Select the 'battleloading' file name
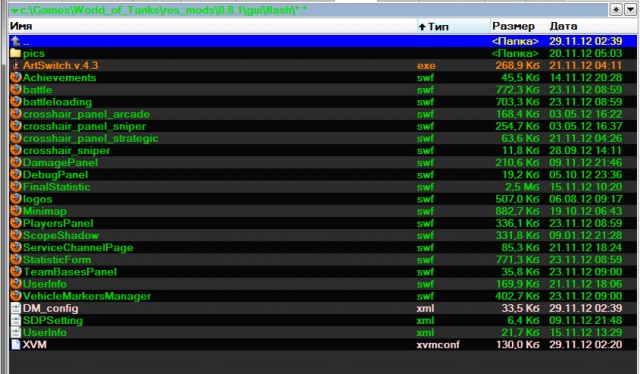 [x=58, y=102]
